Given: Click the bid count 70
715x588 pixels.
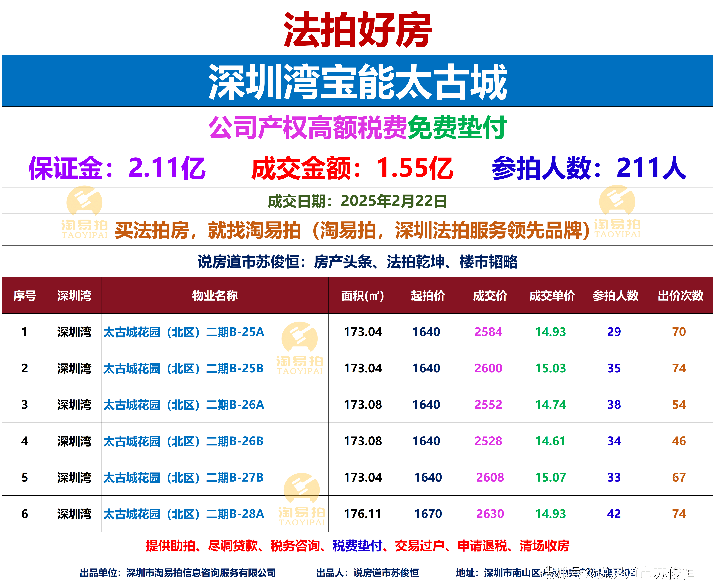Looking at the screenshot, I should point(679,332).
